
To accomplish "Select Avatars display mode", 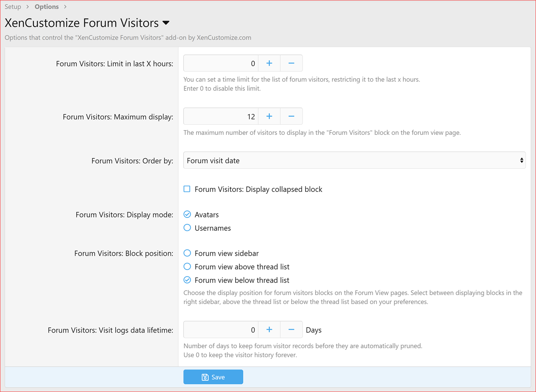I will [187, 214].
